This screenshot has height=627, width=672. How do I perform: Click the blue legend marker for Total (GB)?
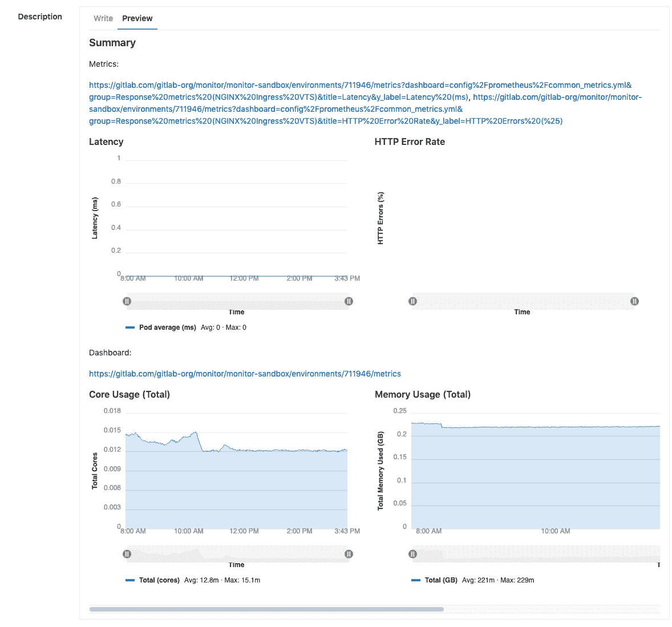[416, 580]
